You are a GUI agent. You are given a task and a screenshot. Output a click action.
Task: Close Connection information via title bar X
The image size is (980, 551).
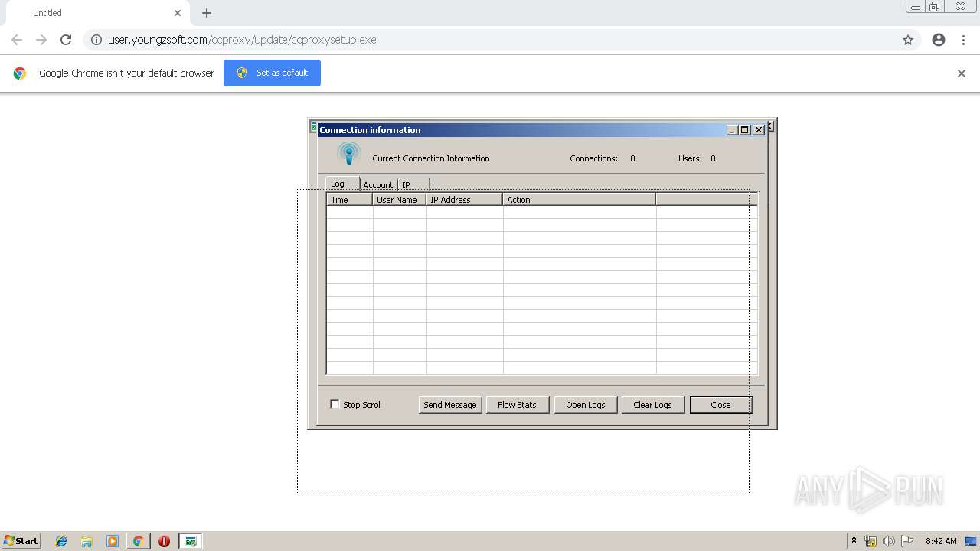point(759,130)
